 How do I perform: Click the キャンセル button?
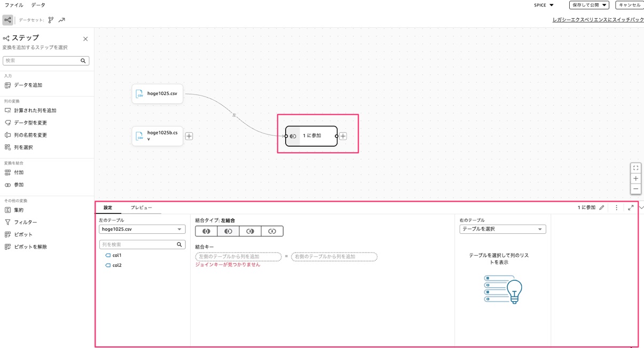[629, 5]
